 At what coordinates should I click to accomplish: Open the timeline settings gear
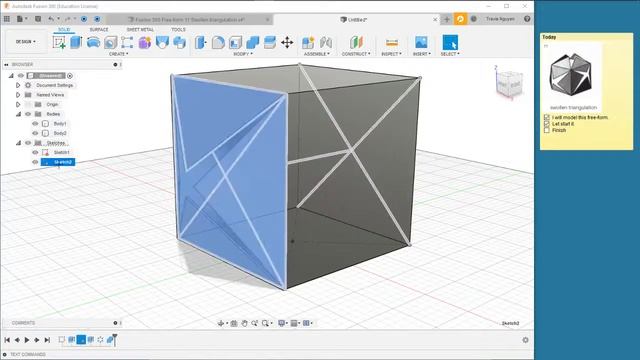[525, 340]
